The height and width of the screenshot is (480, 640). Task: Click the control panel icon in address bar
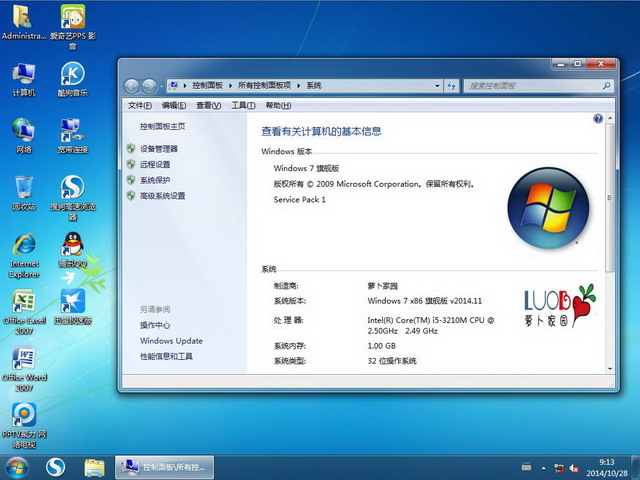point(173,85)
